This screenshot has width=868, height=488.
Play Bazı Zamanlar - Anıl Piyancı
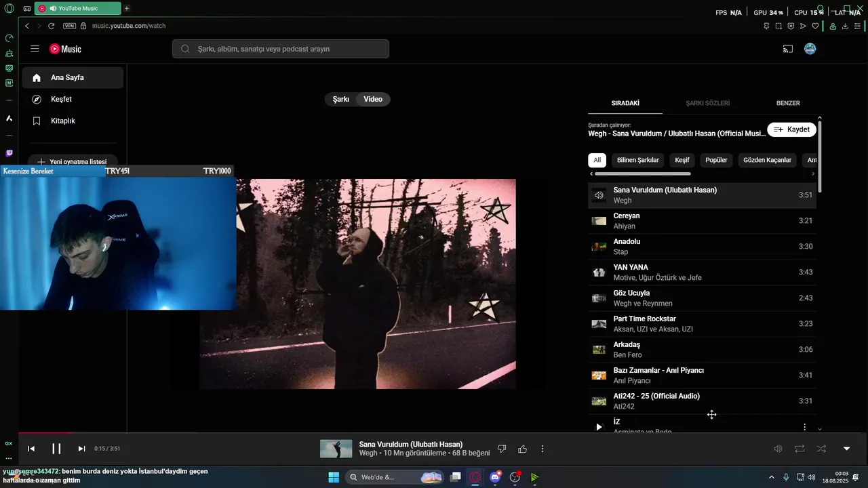pos(702,375)
